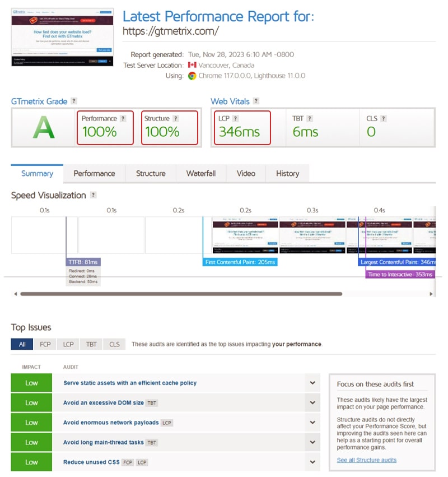Expand the long main-thread tasks audit

point(312,442)
